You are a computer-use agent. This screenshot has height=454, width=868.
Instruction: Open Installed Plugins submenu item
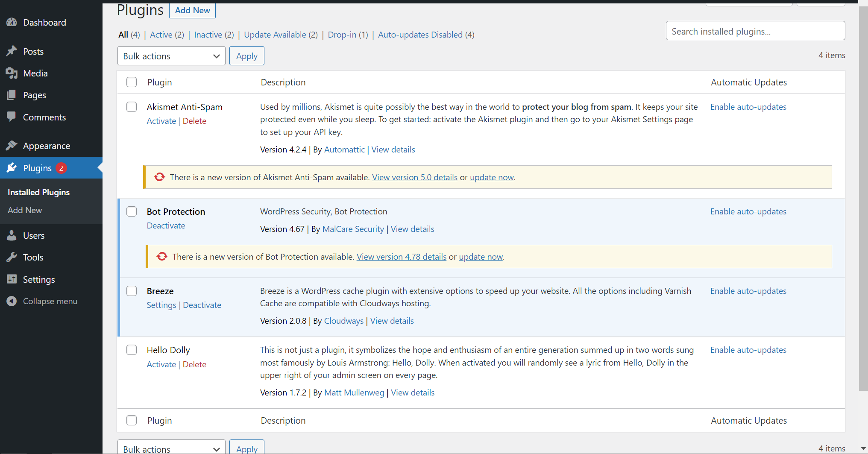pyautogui.click(x=38, y=192)
